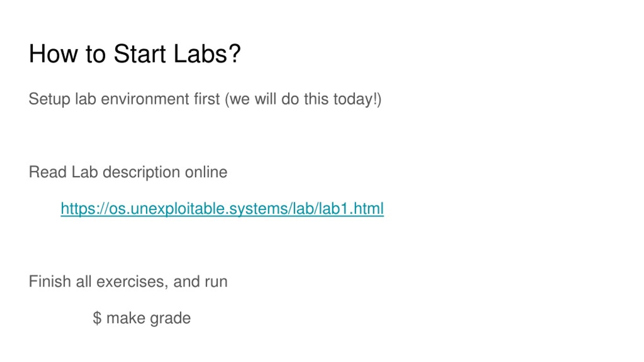644x362 pixels.
Task: Click the 'https://' portion of the link
Action: [x=85, y=209]
